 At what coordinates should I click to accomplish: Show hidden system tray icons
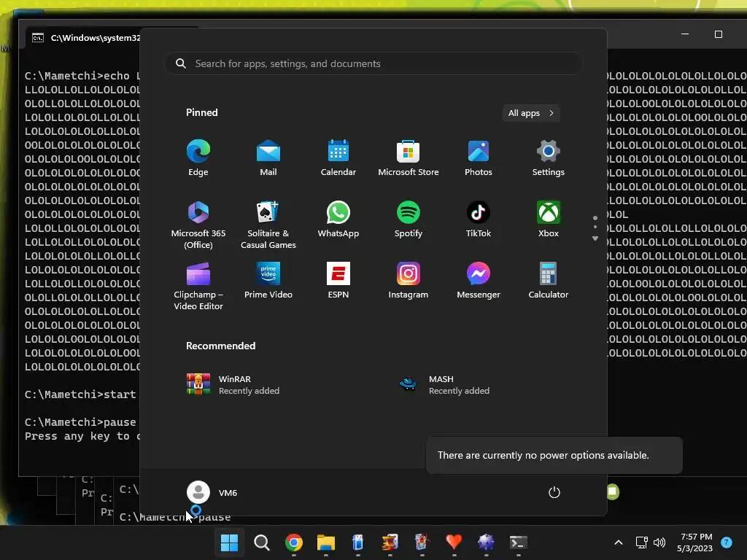pos(619,542)
